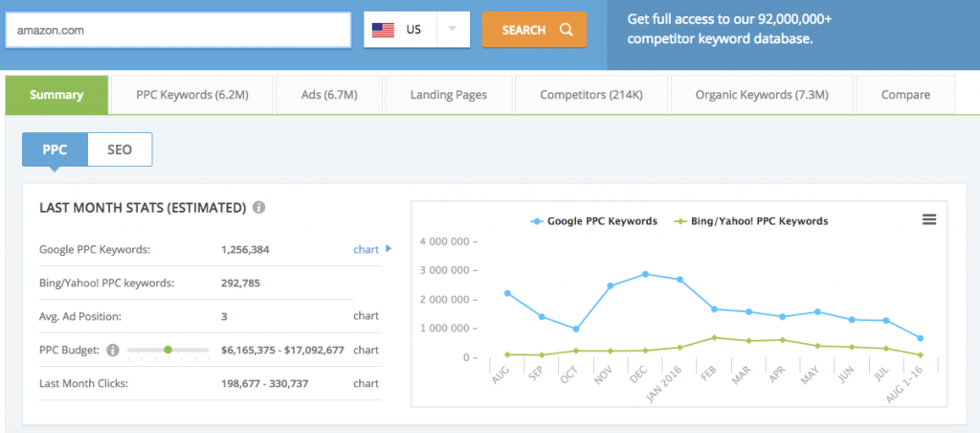
Task: Click the PPC Budget slider handle
Action: pos(168,350)
